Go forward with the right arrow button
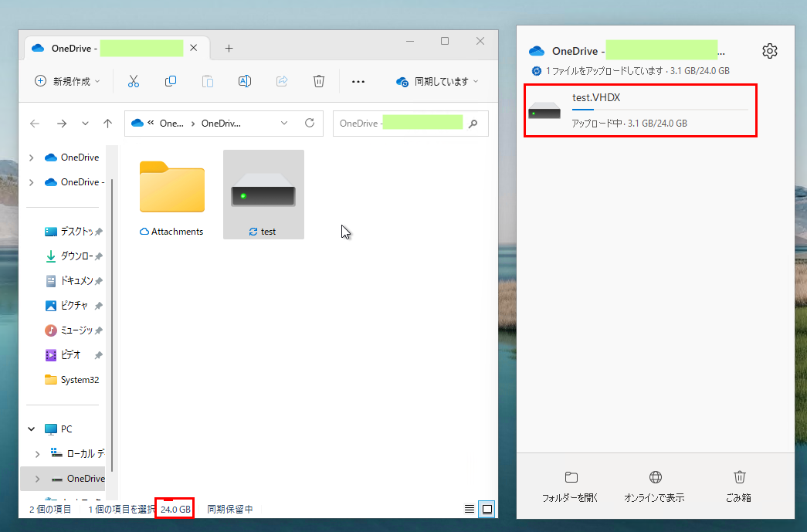This screenshot has width=807, height=532. point(62,124)
